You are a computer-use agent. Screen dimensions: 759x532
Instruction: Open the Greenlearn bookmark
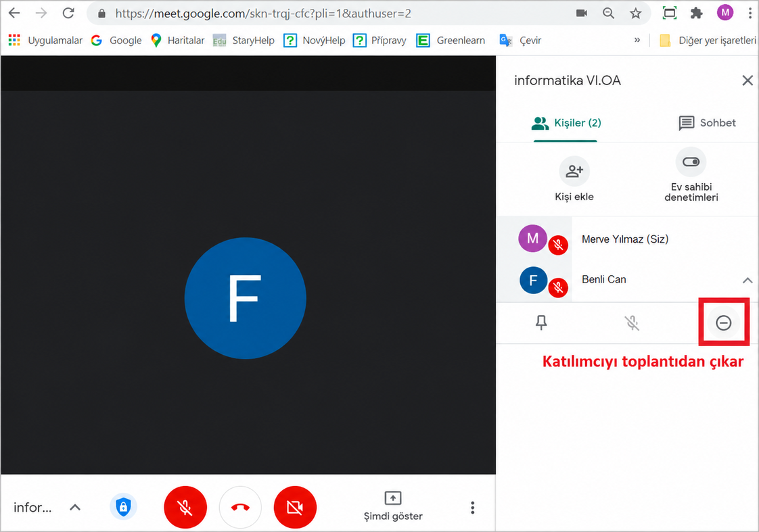[451, 41]
